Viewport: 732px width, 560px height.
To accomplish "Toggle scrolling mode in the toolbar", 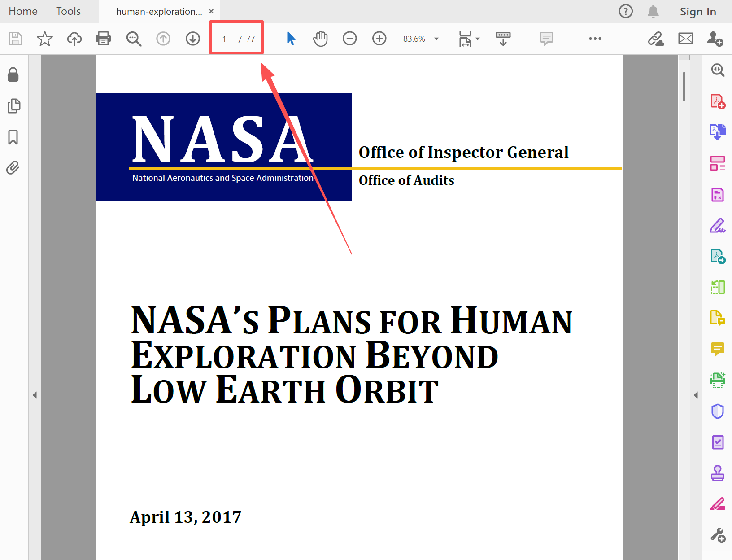I will point(503,39).
